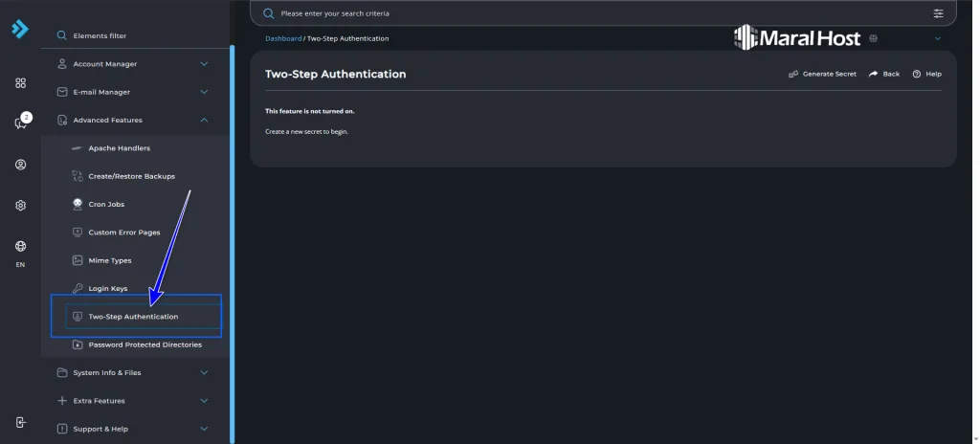This screenshot has height=444, width=980.
Task: Click the Back button
Action: click(884, 74)
